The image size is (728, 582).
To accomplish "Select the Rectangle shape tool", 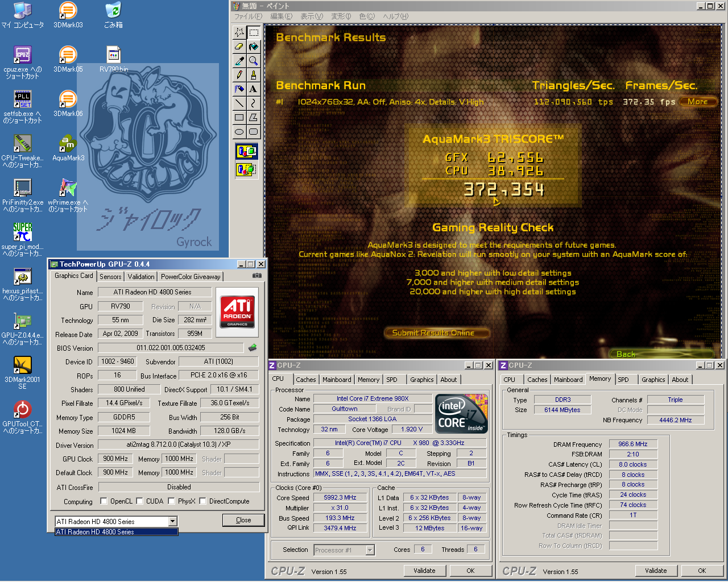I will point(239,118).
